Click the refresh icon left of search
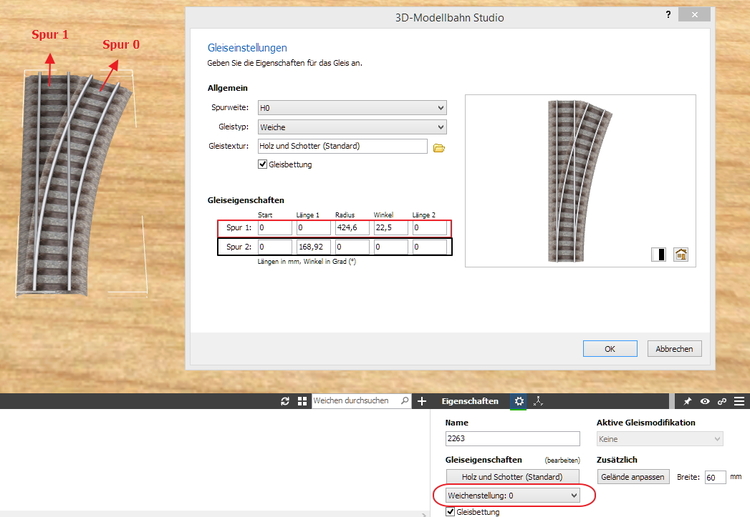The width and height of the screenshot is (750, 517). pyautogui.click(x=285, y=401)
